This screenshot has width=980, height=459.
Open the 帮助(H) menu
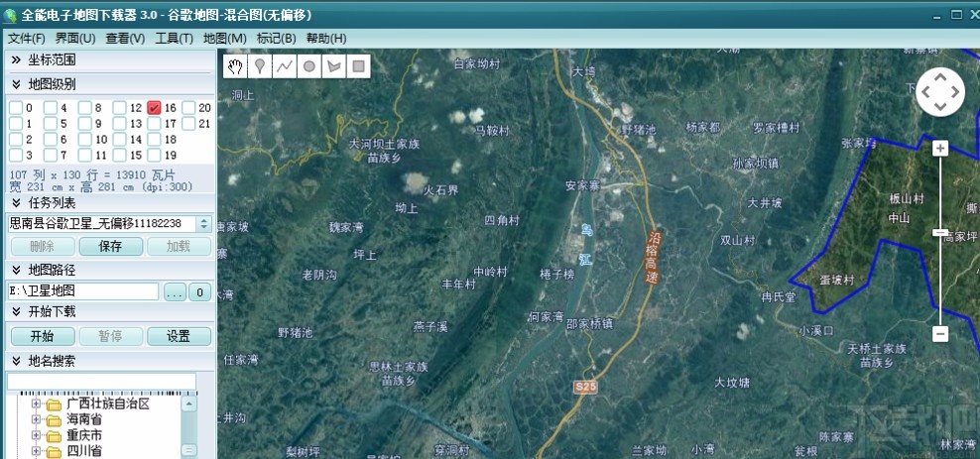coord(325,38)
